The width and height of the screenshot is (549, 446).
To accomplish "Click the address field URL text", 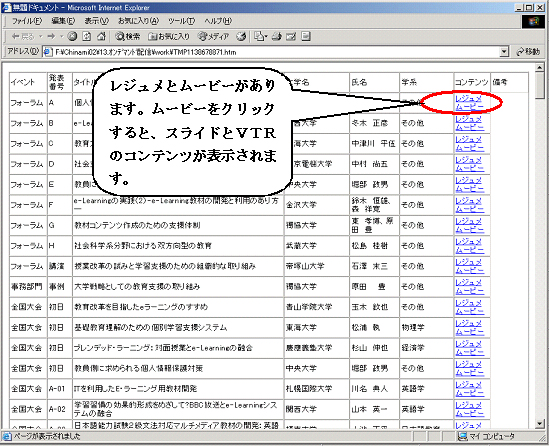I will 146,53.
